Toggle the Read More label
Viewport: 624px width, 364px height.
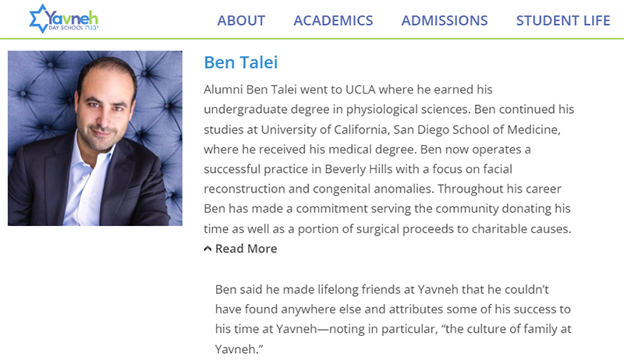[x=246, y=249]
